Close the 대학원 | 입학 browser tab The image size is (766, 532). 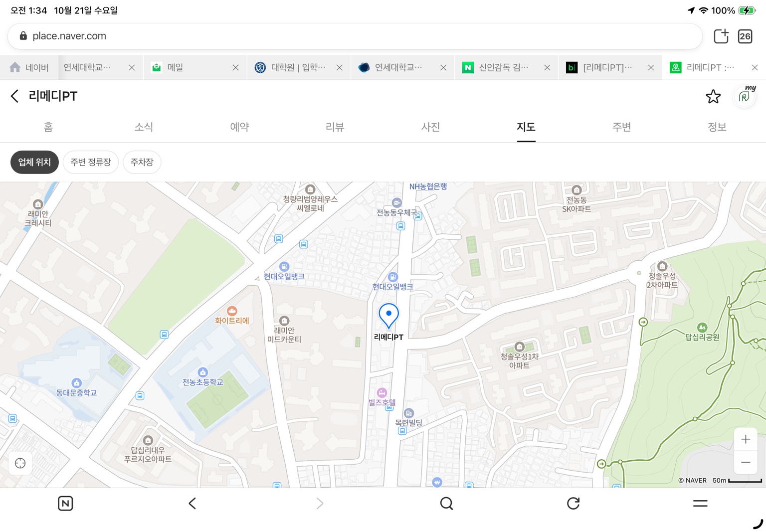click(339, 67)
